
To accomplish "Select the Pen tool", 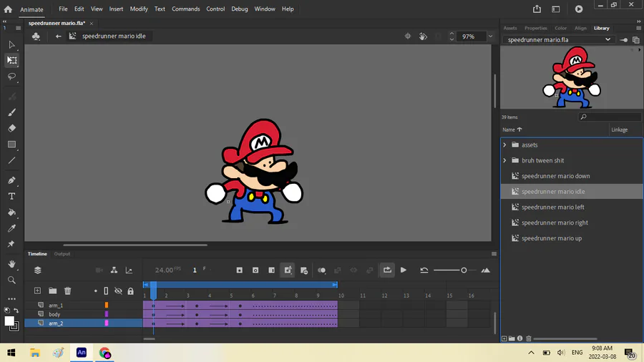I will (x=11, y=180).
